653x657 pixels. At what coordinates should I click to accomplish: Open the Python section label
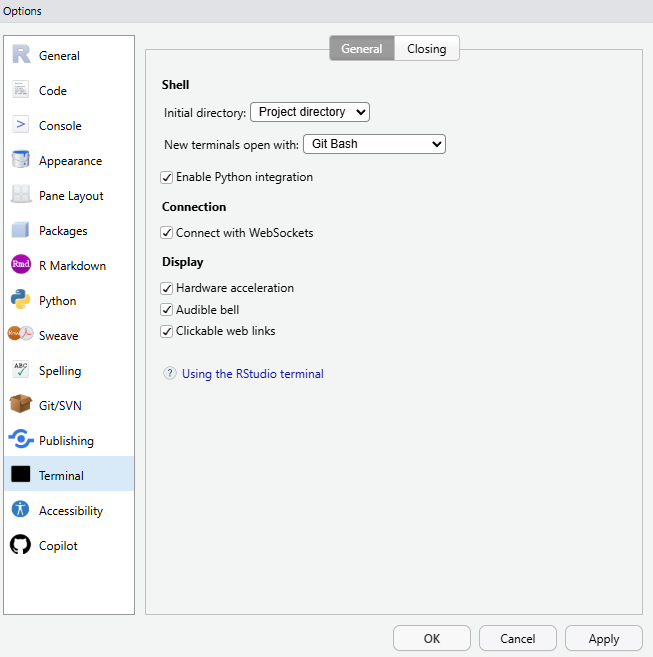[x=57, y=301]
